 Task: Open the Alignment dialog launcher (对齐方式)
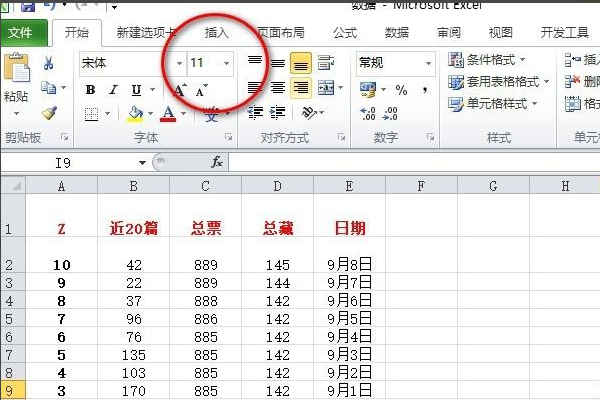click(342, 137)
